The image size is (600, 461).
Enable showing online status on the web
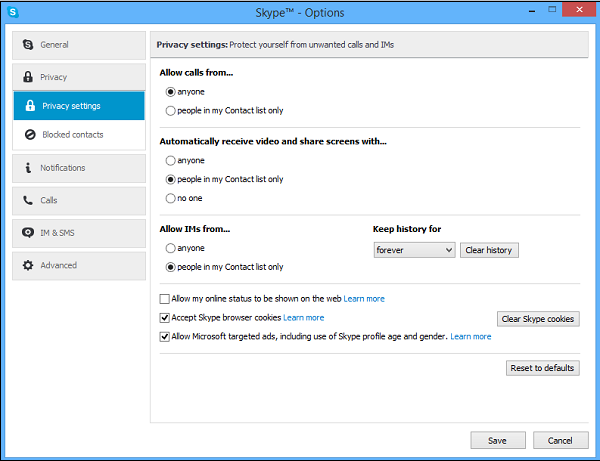pos(165,299)
